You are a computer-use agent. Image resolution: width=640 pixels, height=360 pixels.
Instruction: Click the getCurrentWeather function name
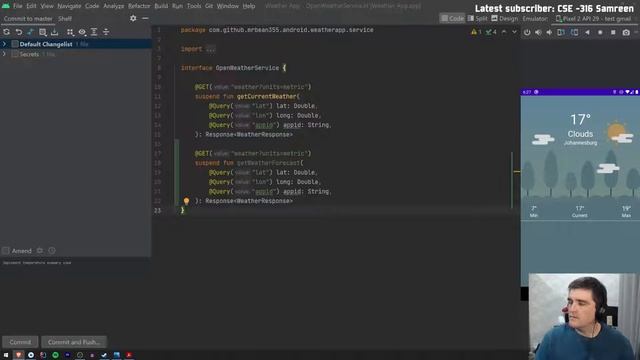[267, 96]
